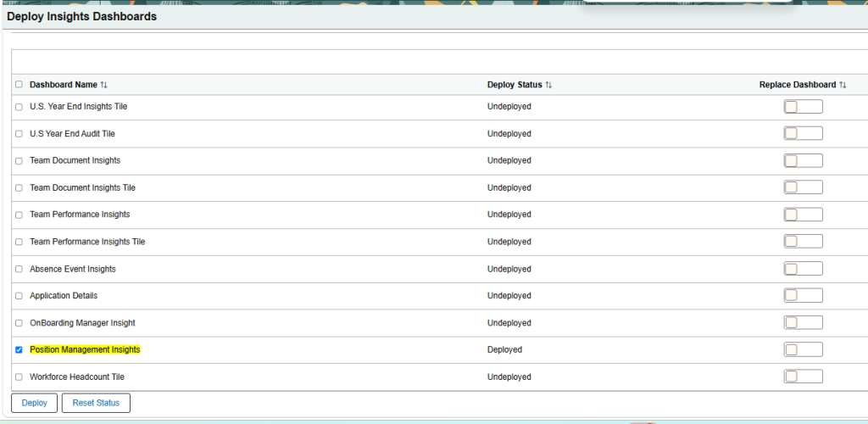Click the Reset Status button
Viewport: 868px width, 424px height.
[96, 403]
